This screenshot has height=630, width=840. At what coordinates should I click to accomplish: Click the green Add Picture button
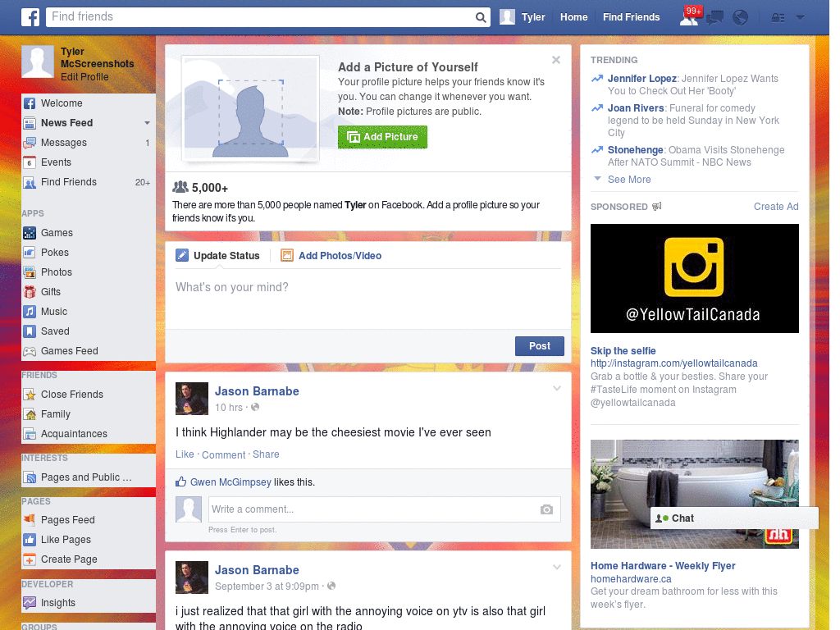[382, 137]
